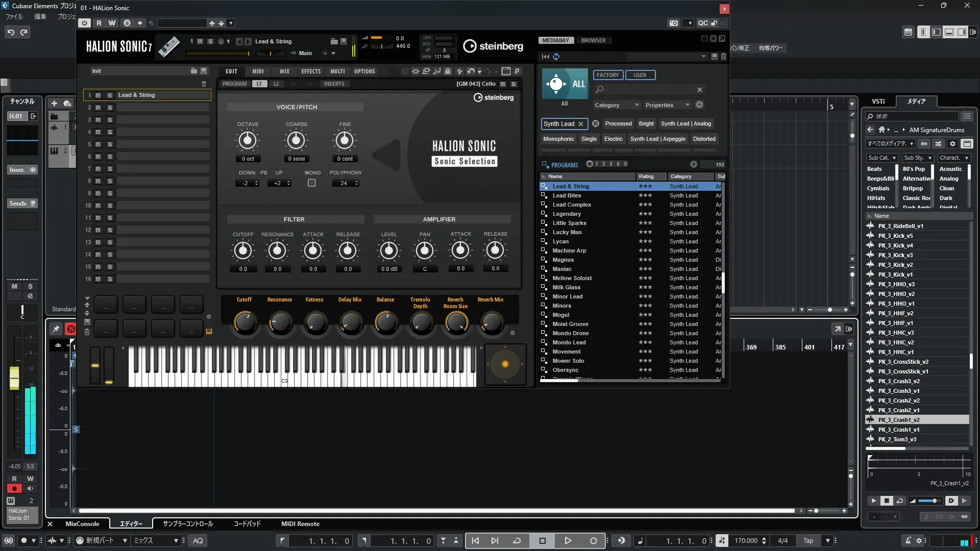Toggle the cycle loop button in transport
Image resolution: width=980 pixels, height=551 pixels.
517,541
